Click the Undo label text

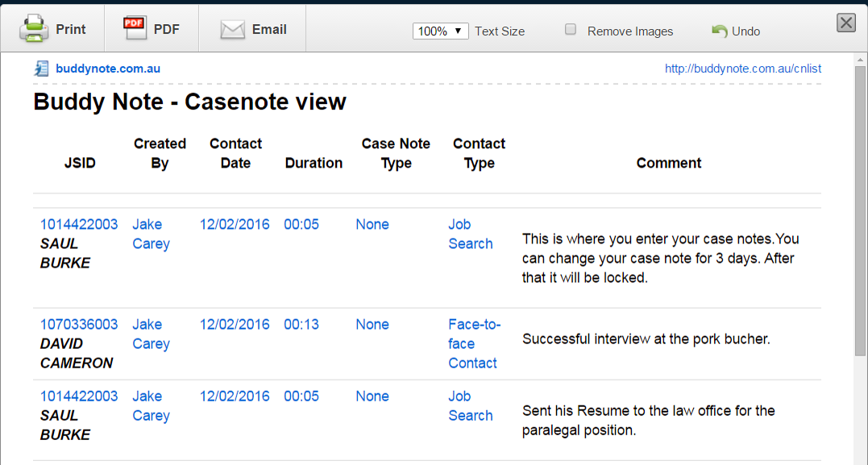(745, 31)
